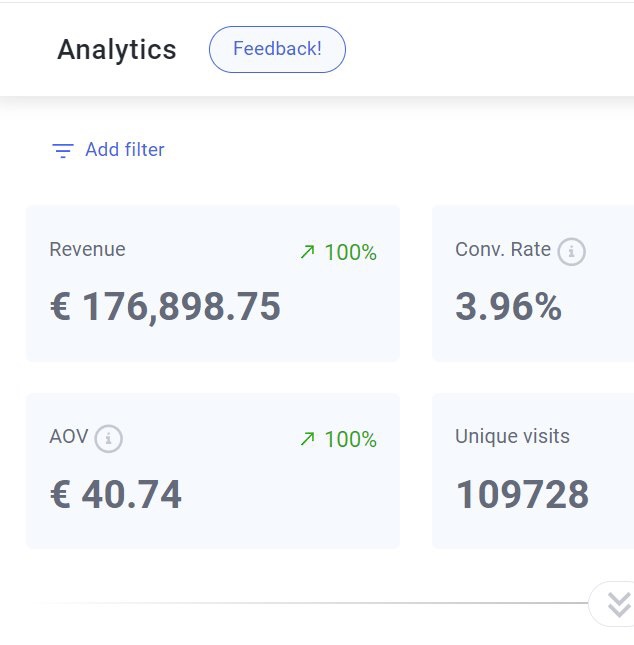This screenshot has height=645, width=634.
Task: Select the Revenue value € 176,898.75
Action: [165, 306]
